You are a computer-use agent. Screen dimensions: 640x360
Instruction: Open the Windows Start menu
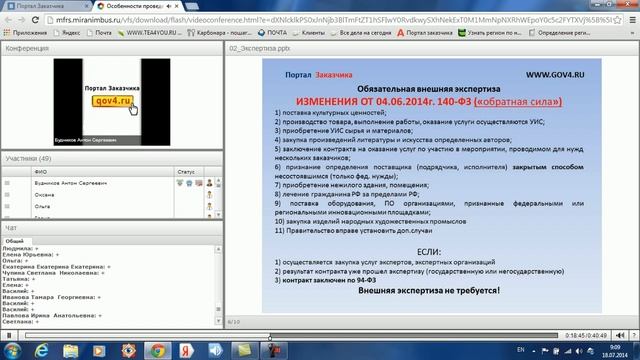click(x=12, y=351)
